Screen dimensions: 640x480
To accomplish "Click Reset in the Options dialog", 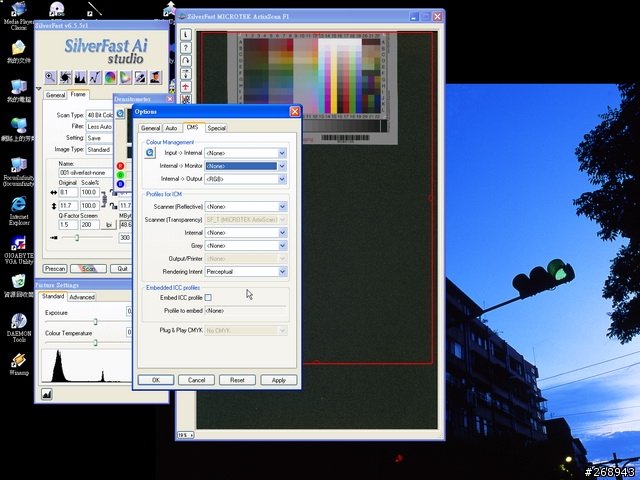I will click(x=237, y=380).
